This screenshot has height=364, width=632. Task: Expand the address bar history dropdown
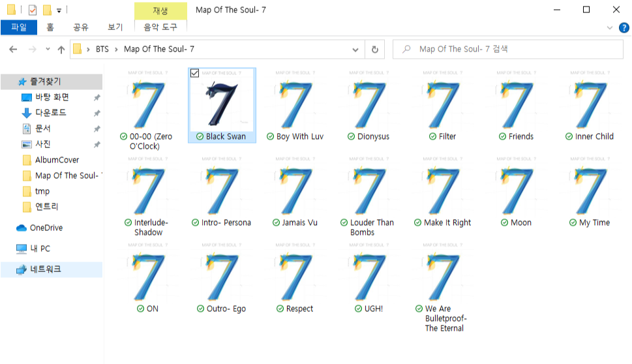click(x=355, y=50)
